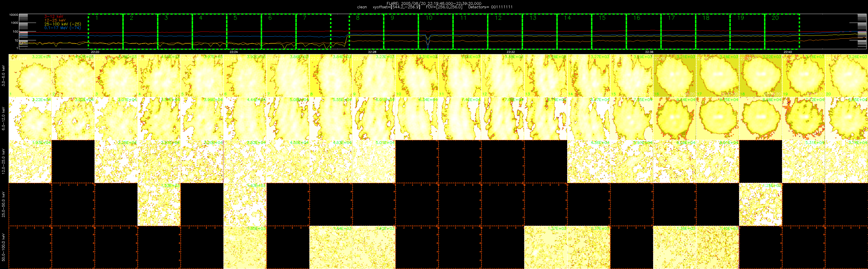Click the 22:20 time axis tick label
The width and height of the screenshot is (868, 269).
tap(95, 52)
